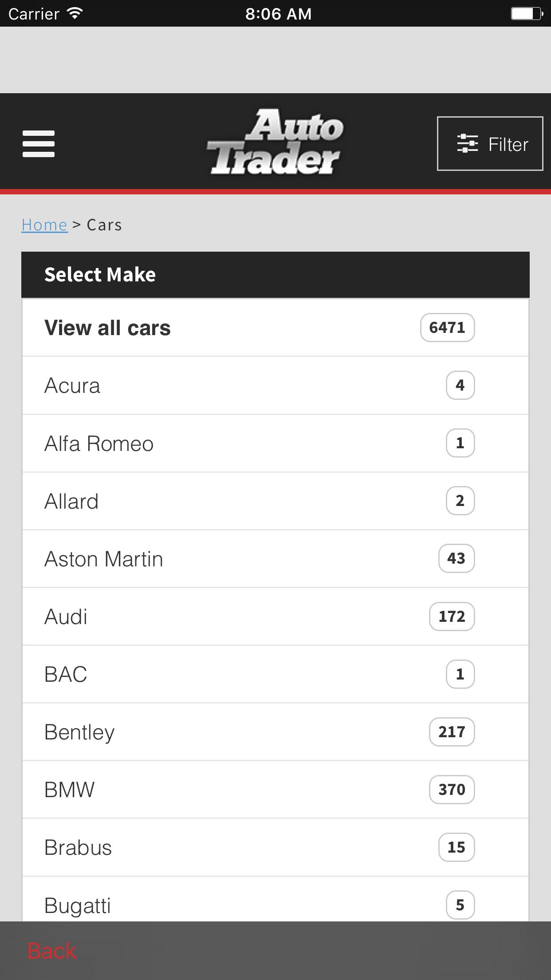The width and height of the screenshot is (551, 980).
Task: Open the hamburger menu icon
Action: click(x=39, y=144)
